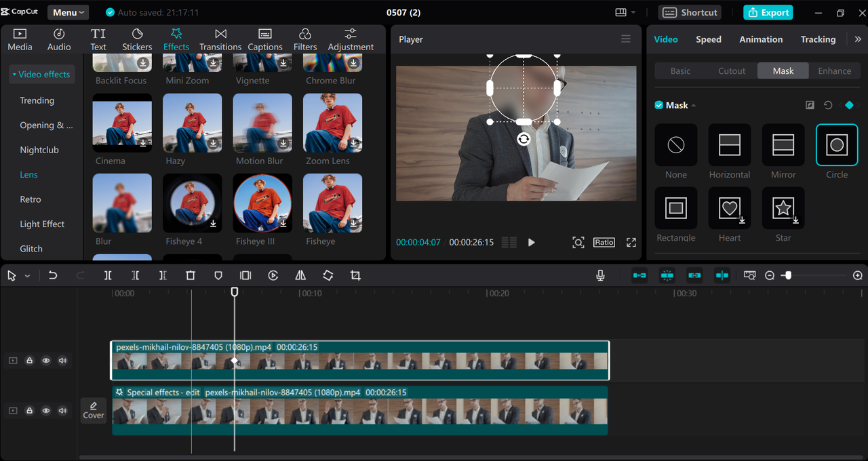This screenshot has width=868, height=461.
Task: Click the Cover button on main track
Action: point(94,410)
